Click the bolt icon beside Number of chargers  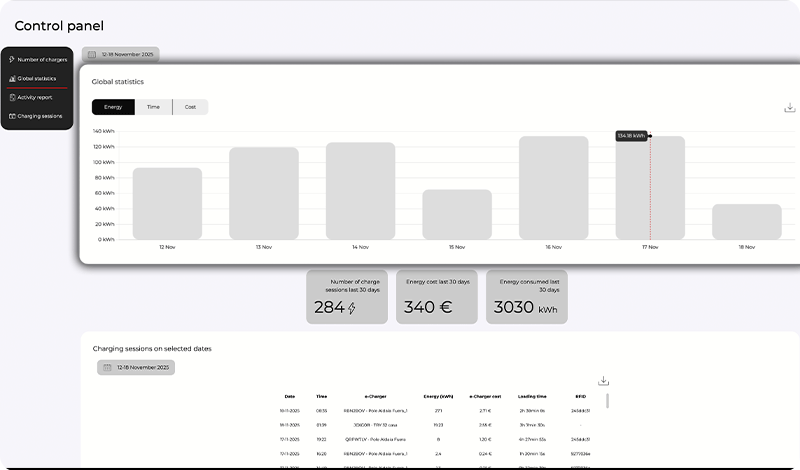(12, 60)
